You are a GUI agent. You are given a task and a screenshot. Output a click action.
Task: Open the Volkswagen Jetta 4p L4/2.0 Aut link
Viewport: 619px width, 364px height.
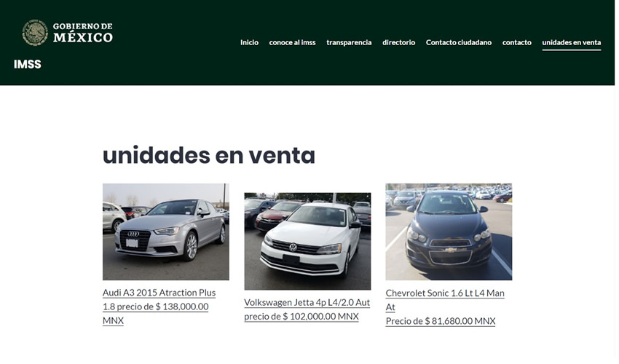(307, 309)
